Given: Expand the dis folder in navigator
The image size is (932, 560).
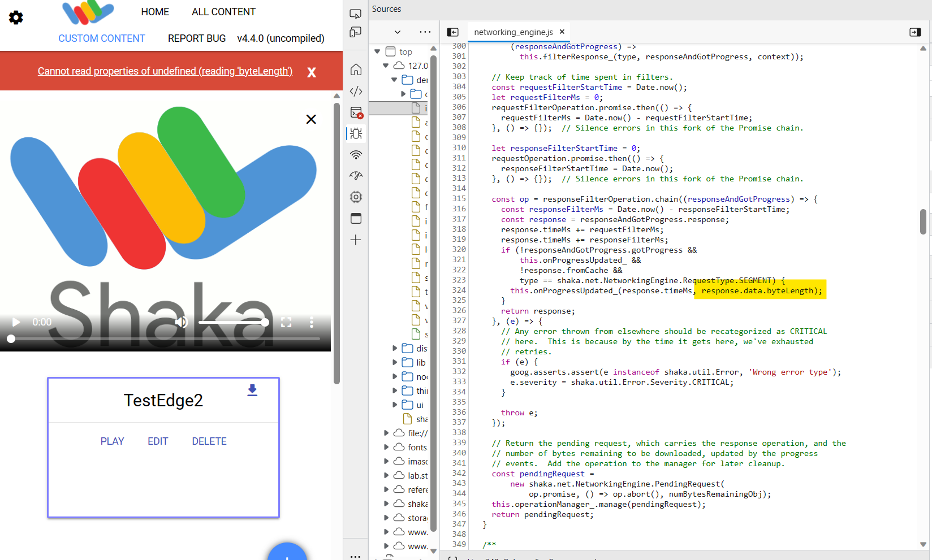Looking at the screenshot, I should (x=395, y=348).
